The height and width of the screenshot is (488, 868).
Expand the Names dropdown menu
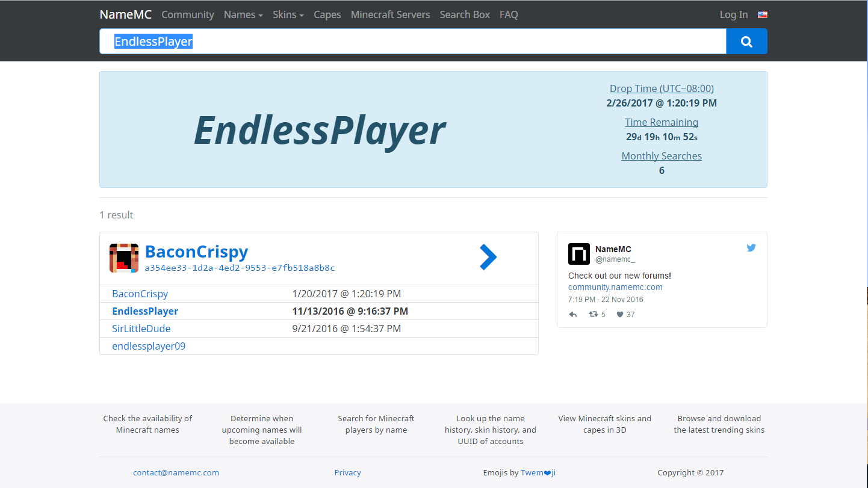243,14
